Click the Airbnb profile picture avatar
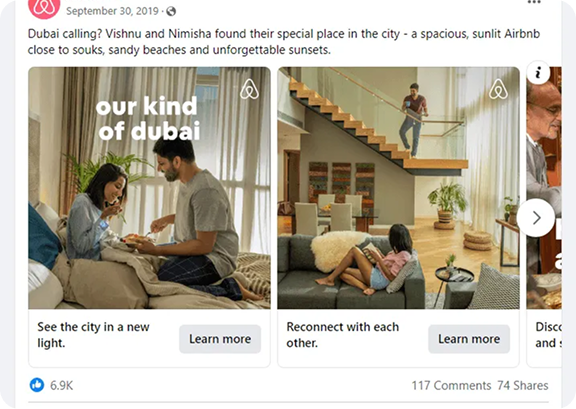This screenshot has height=409, width=576. coord(44,7)
